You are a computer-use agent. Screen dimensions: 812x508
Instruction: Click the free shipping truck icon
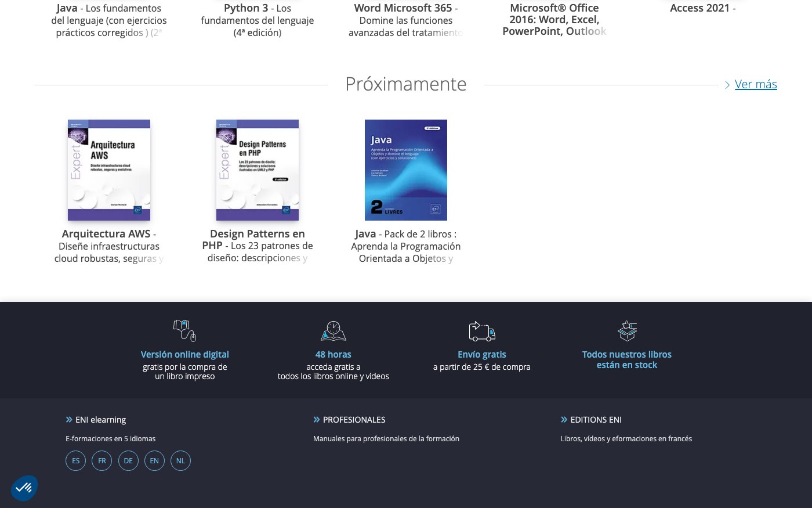click(x=482, y=331)
